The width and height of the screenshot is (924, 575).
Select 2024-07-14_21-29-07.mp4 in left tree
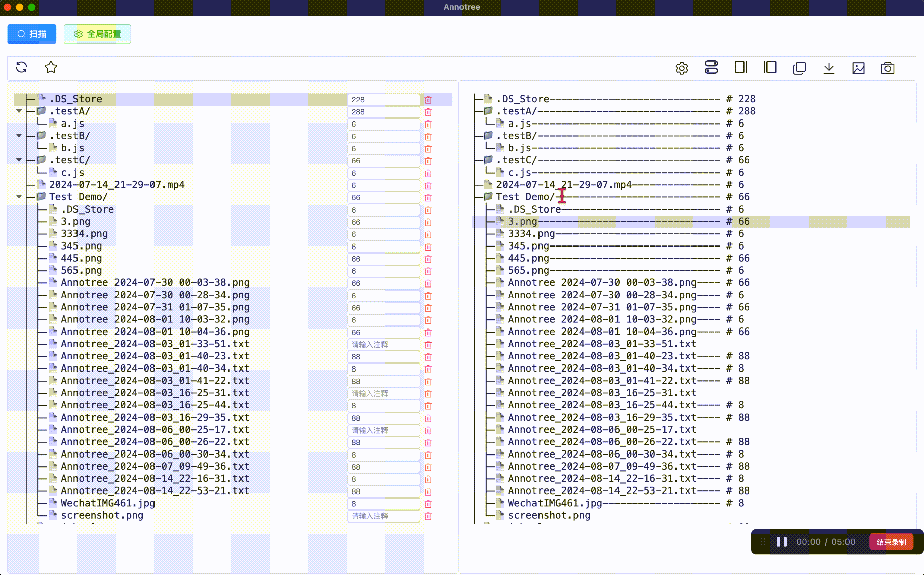pyautogui.click(x=117, y=185)
